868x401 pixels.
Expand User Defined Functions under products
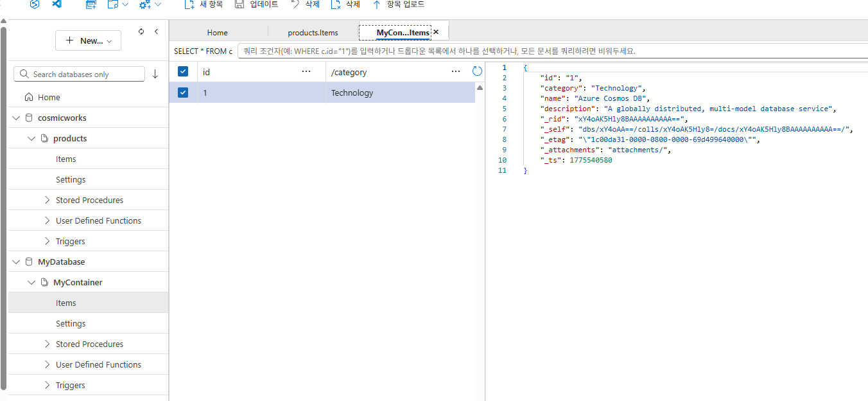pyautogui.click(x=47, y=220)
